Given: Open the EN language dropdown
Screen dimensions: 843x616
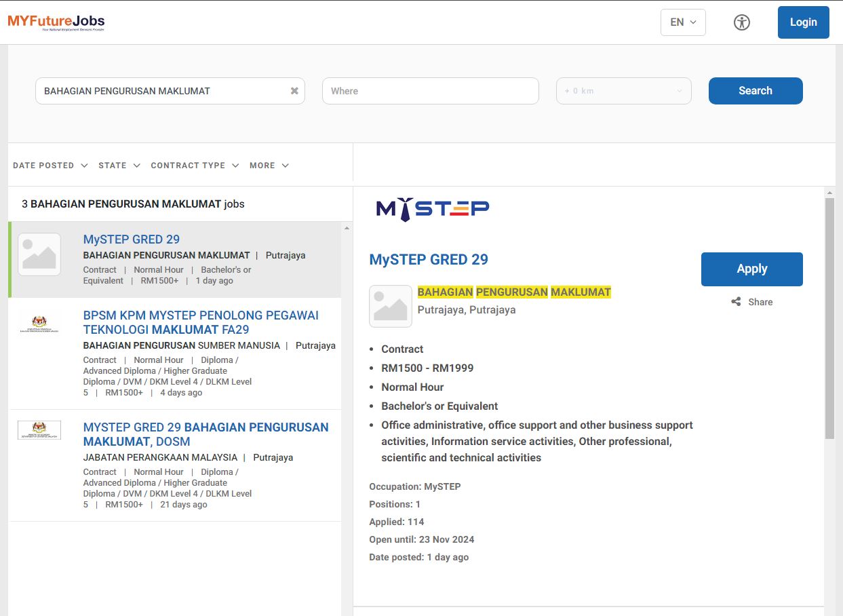Looking at the screenshot, I should 683,22.
